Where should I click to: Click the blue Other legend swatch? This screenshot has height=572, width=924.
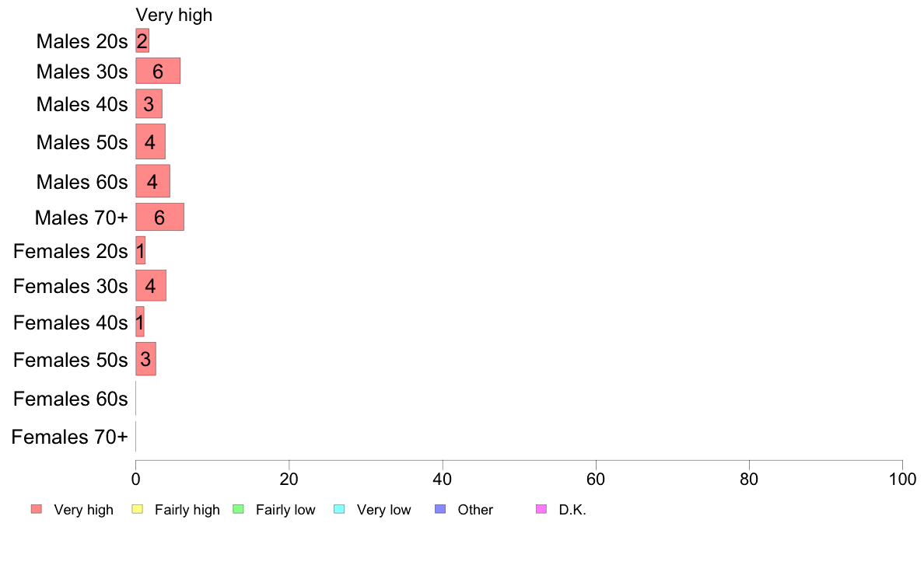[x=440, y=509]
